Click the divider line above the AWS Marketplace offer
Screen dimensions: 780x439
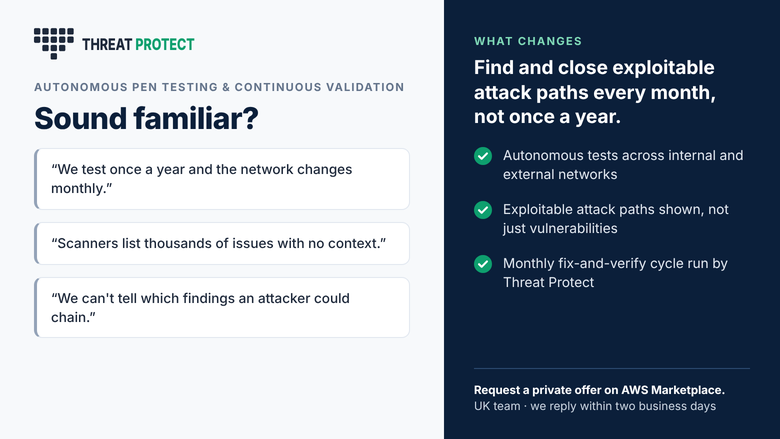coord(611,368)
